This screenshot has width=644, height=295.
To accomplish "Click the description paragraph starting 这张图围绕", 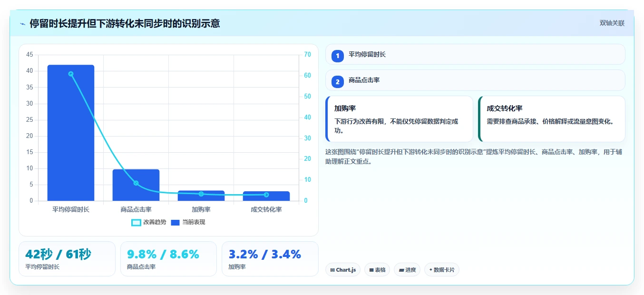I will point(473,157).
